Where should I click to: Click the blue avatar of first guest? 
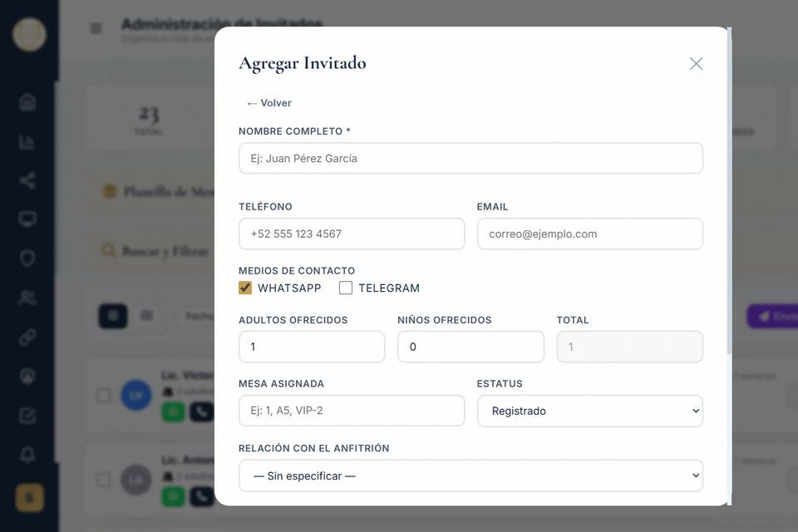point(135,395)
